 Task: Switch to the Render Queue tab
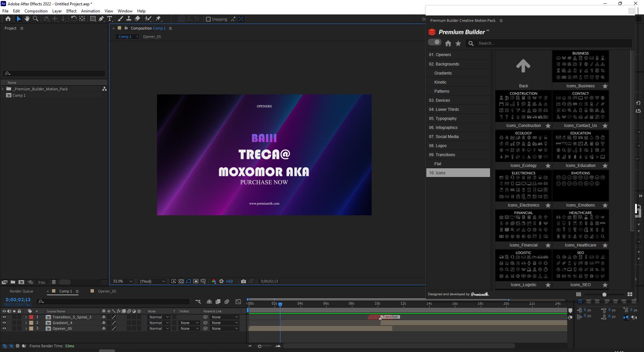(x=21, y=291)
